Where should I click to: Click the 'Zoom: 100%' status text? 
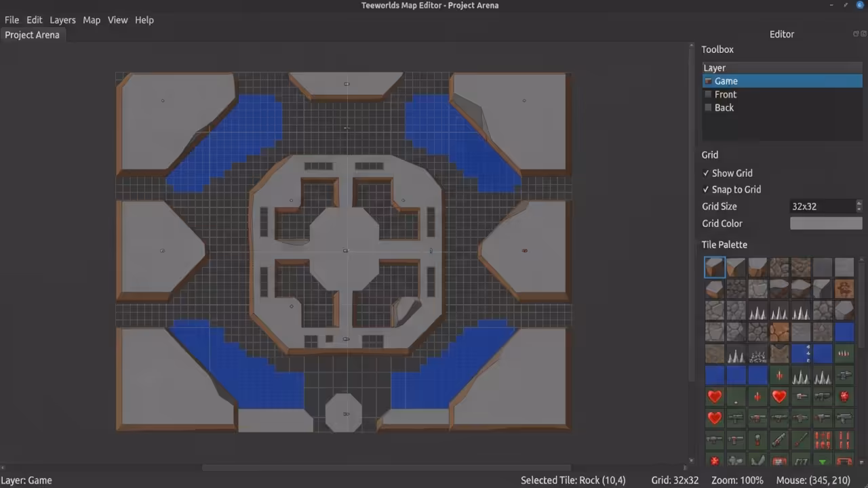point(736,480)
